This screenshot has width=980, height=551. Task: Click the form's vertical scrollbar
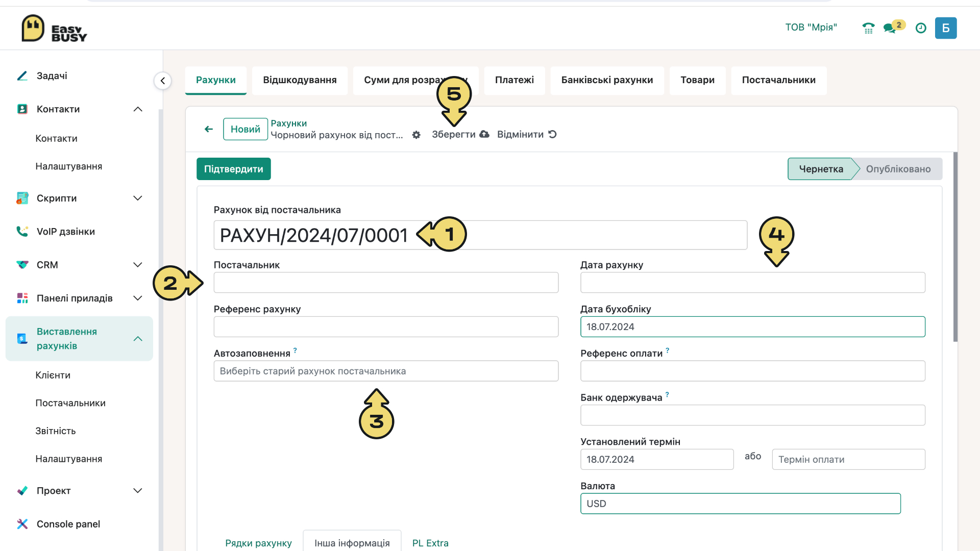pyautogui.click(x=955, y=247)
